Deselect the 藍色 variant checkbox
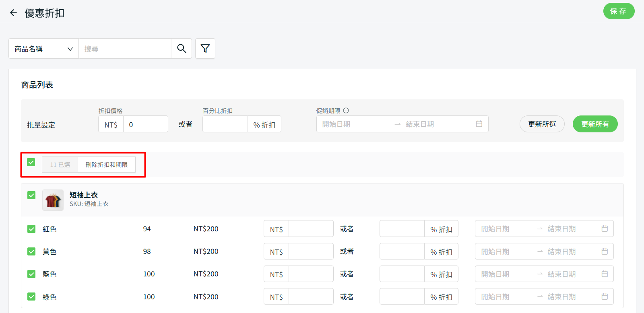 point(31,274)
